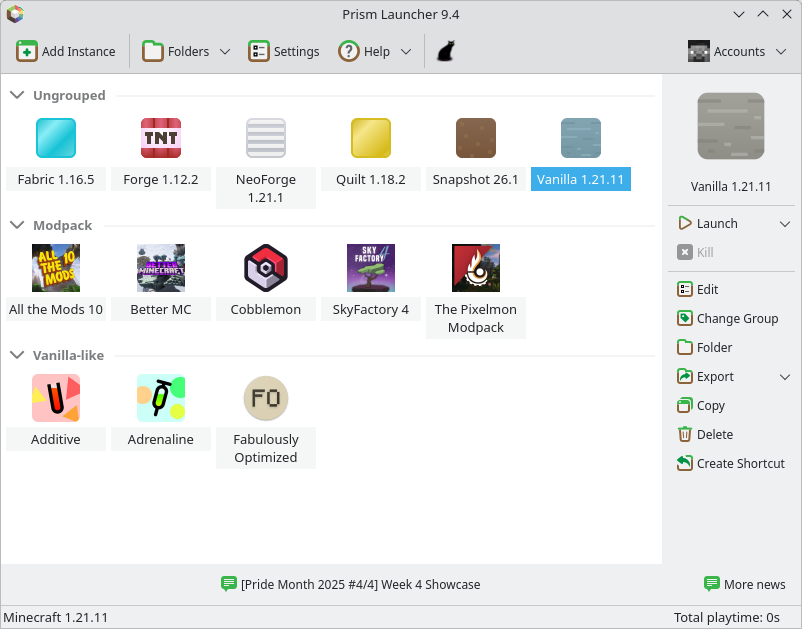Select the Forge 1.12.2 TNT instance icon
Viewport: 802px width, 629px height.
click(x=161, y=138)
